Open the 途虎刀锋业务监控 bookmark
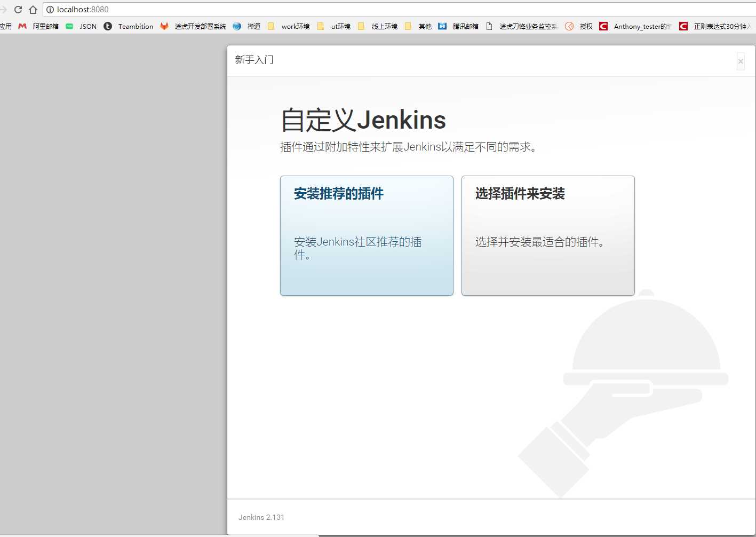 click(x=521, y=26)
